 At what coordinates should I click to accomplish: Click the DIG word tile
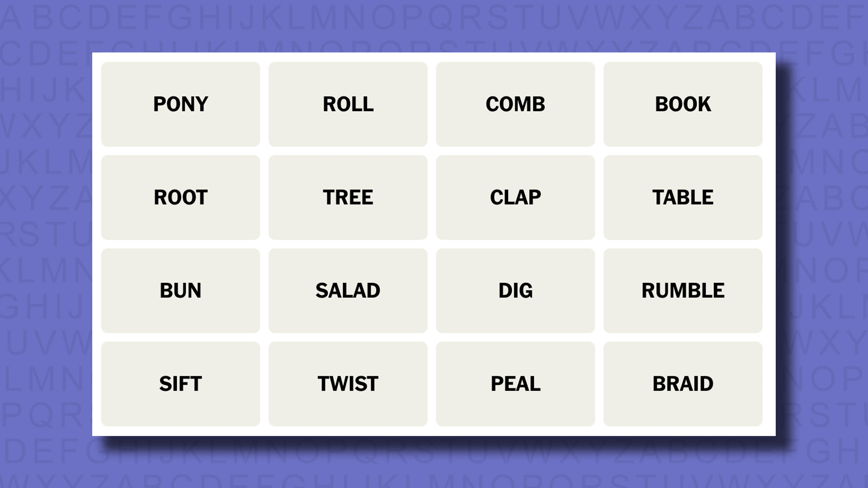click(515, 290)
